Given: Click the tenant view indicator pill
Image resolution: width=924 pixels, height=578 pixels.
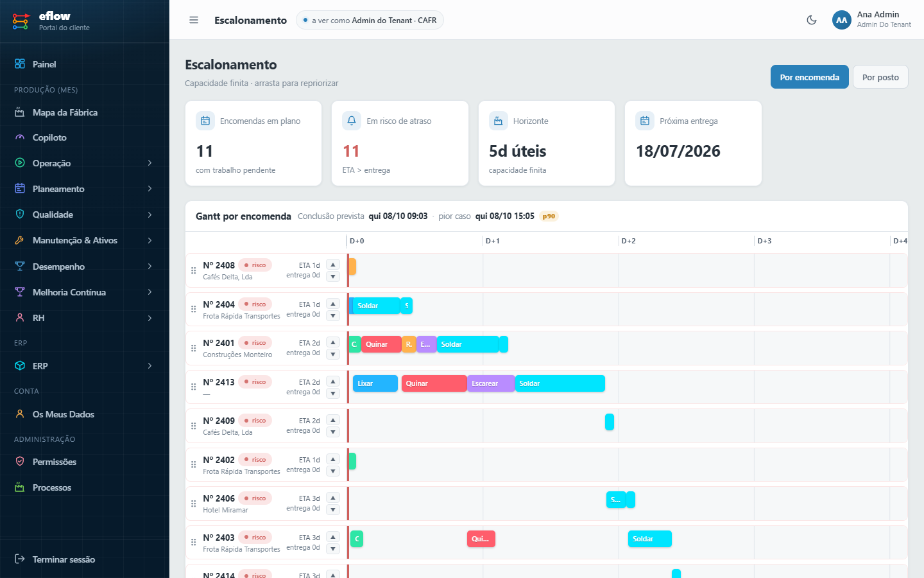Looking at the screenshot, I should click(370, 20).
